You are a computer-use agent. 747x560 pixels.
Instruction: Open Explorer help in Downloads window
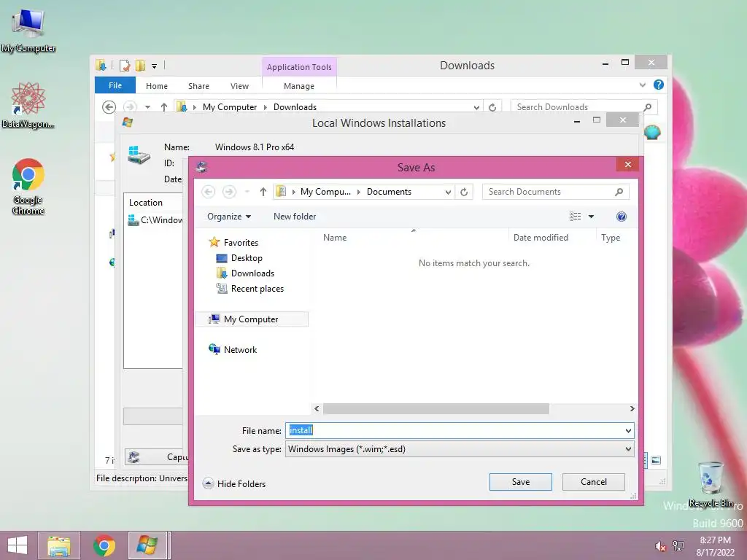(659, 85)
